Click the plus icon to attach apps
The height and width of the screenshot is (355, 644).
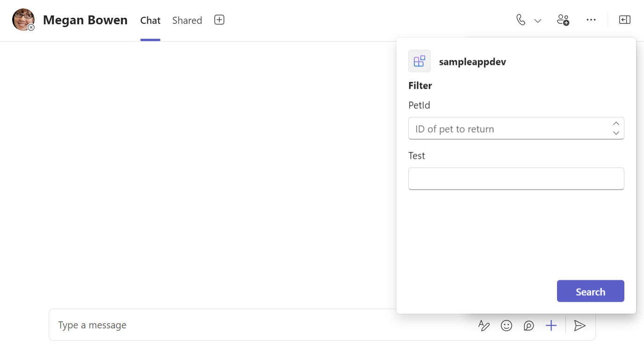pos(551,325)
